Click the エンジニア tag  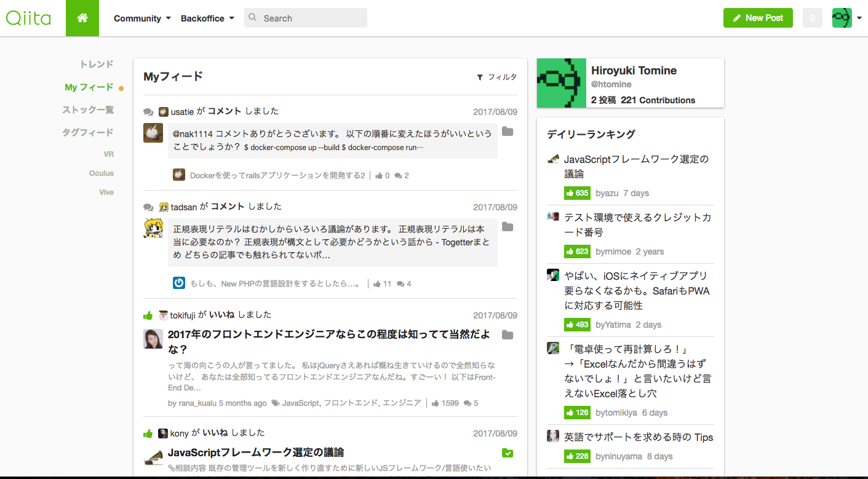click(402, 403)
